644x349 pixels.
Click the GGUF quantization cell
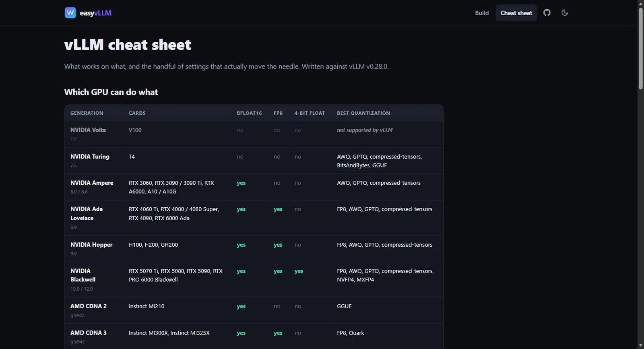344,306
